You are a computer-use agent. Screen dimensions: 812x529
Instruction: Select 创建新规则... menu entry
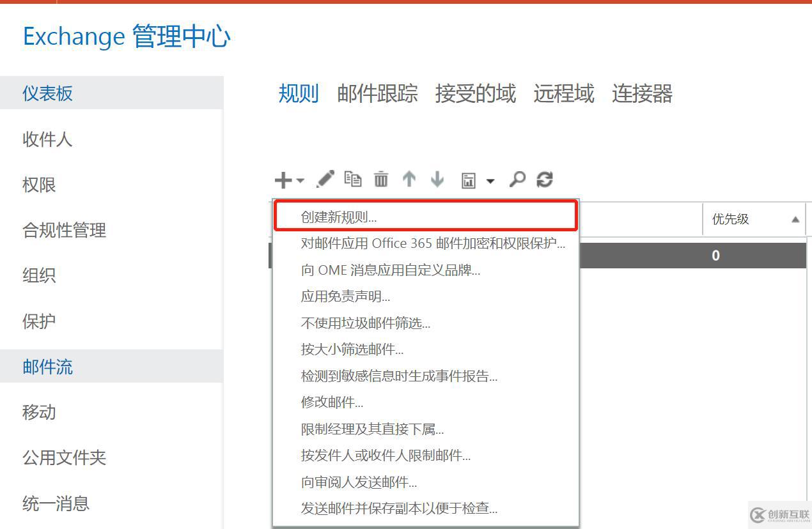[x=426, y=217]
